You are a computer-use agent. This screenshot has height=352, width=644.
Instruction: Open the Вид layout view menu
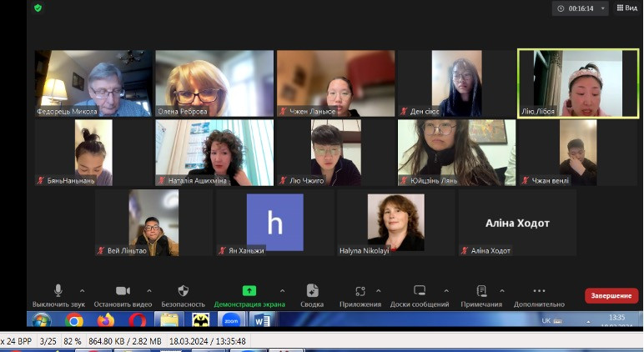[x=626, y=8]
